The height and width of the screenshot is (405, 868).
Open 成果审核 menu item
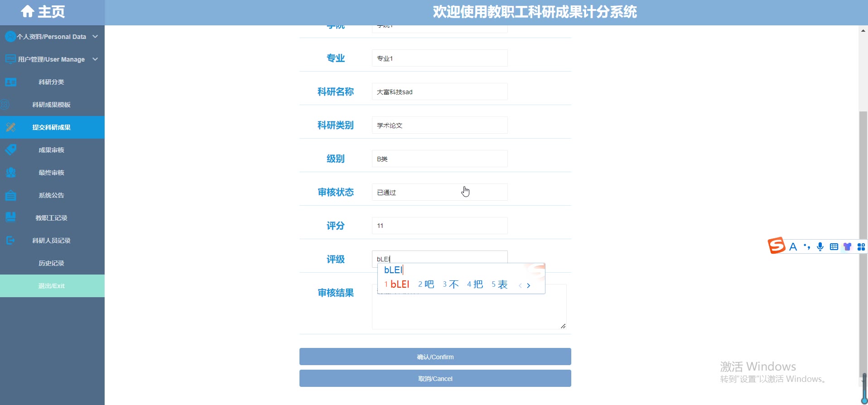52,150
